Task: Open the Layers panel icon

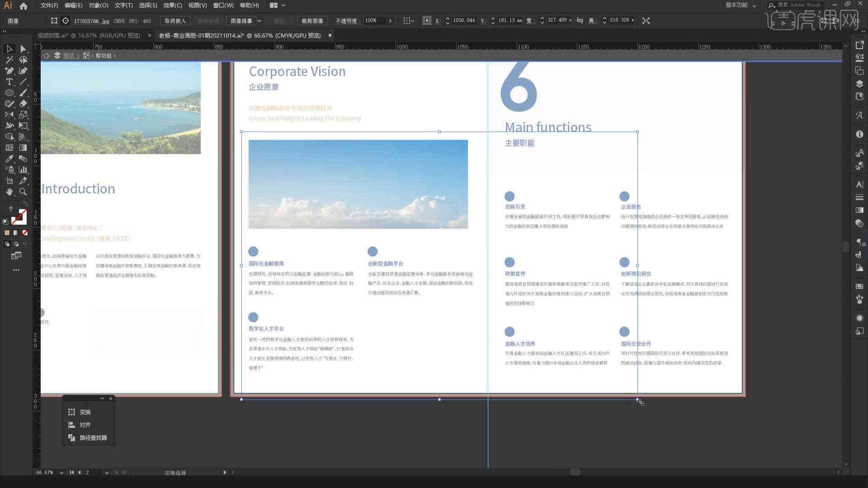Action: tap(859, 84)
